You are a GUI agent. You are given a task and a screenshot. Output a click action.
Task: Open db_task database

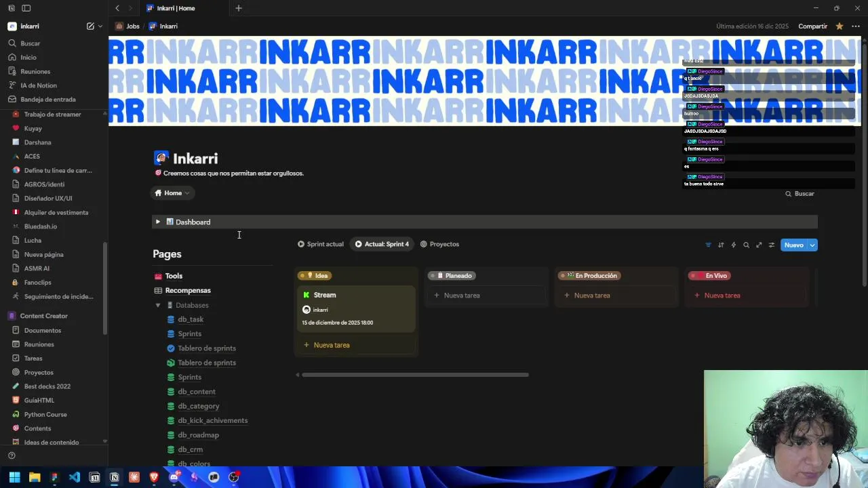[x=191, y=319]
